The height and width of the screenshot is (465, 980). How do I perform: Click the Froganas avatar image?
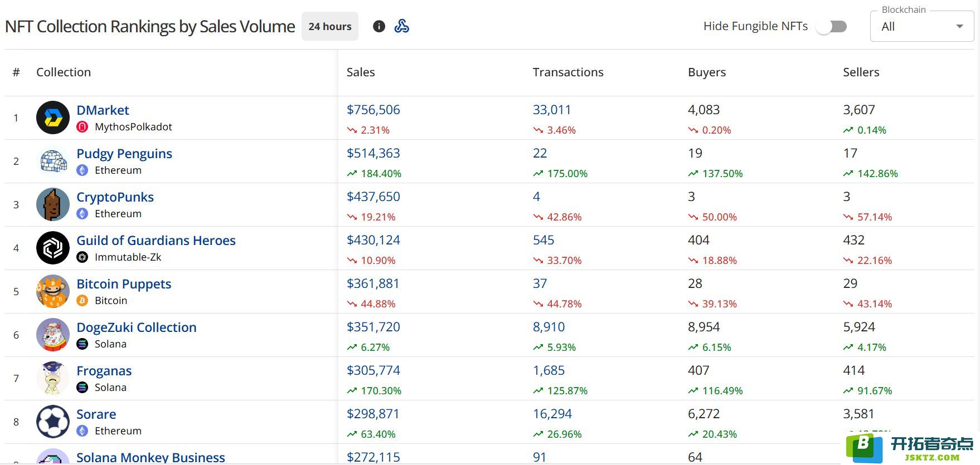(x=53, y=378)
